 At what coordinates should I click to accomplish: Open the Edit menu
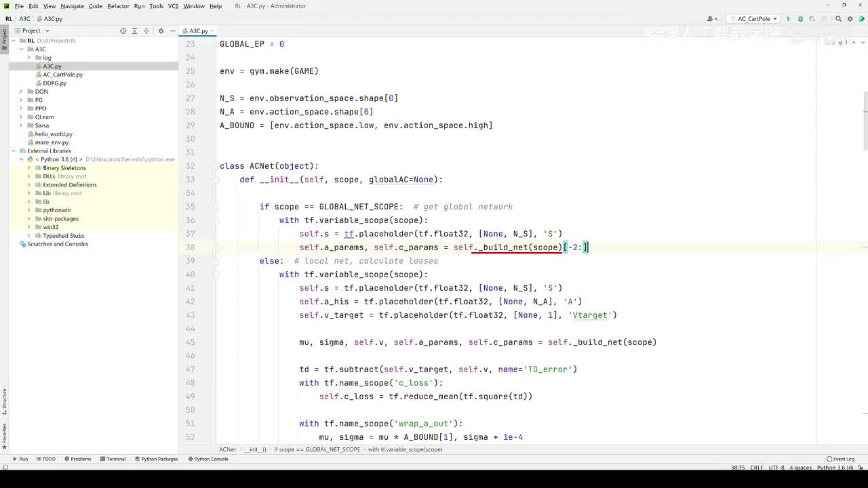click(33, 6)
